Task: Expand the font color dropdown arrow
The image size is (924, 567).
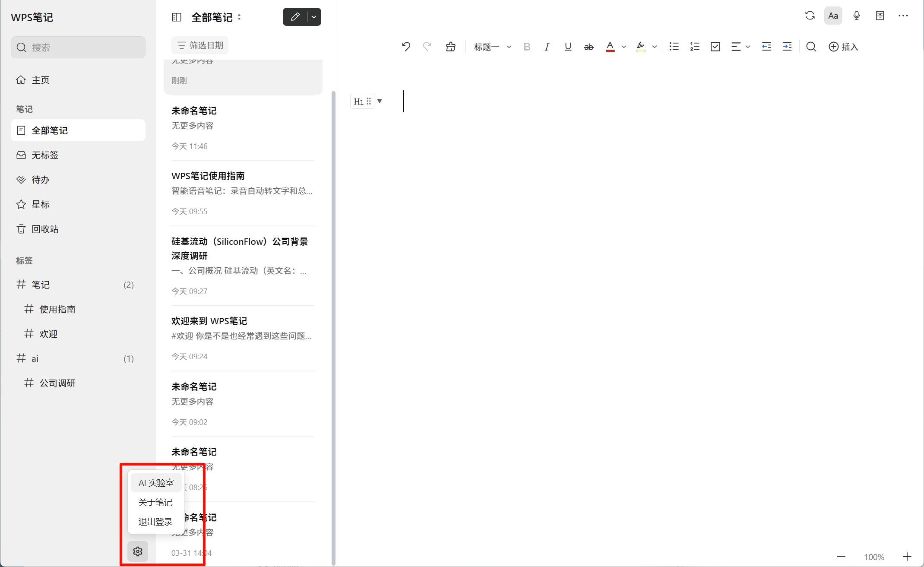Action: (x=624, y=47)
